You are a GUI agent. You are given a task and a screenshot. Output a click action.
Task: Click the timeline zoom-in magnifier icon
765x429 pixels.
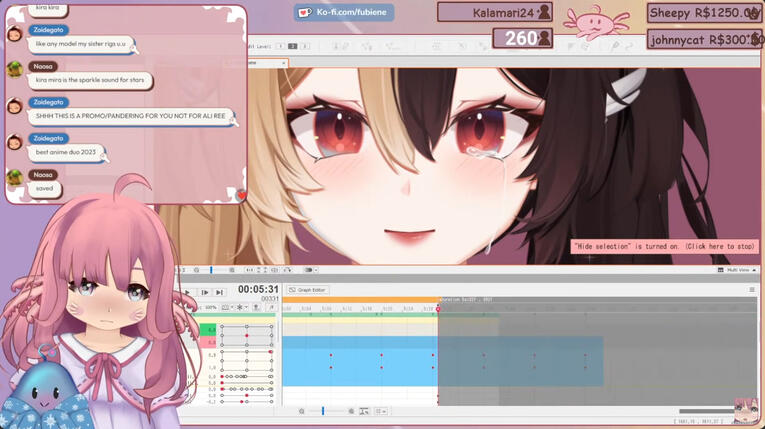(351, 411)
